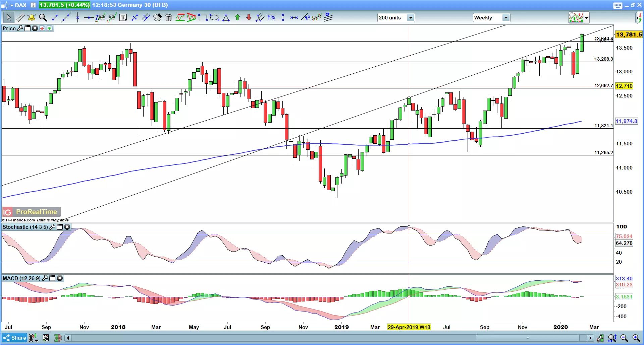Viewport: 644px width, 345px height.
Task: Maximize the Price panel window icon
Action: (28, 28)
